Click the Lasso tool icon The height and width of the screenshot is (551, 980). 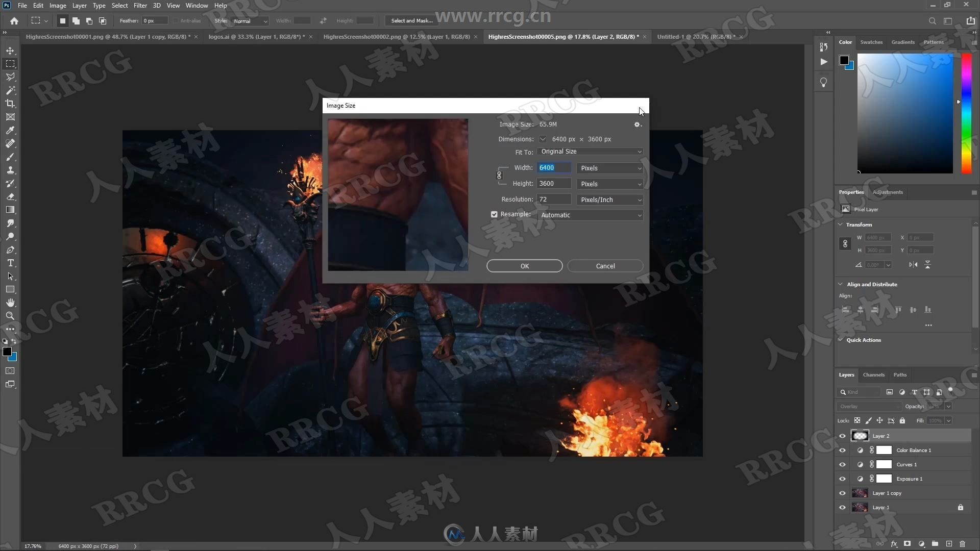[x=10, y=77]
